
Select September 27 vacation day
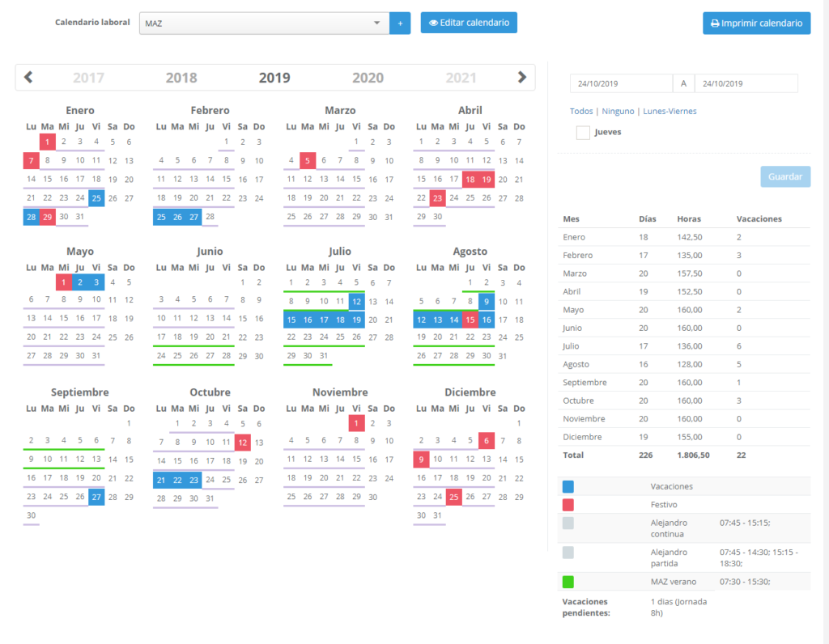point(96,497)
